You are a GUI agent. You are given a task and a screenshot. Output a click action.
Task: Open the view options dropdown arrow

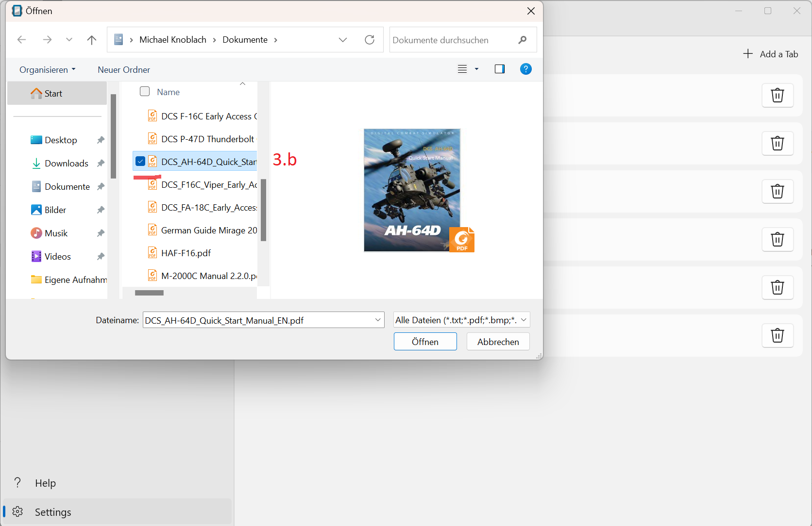[476, 69]
